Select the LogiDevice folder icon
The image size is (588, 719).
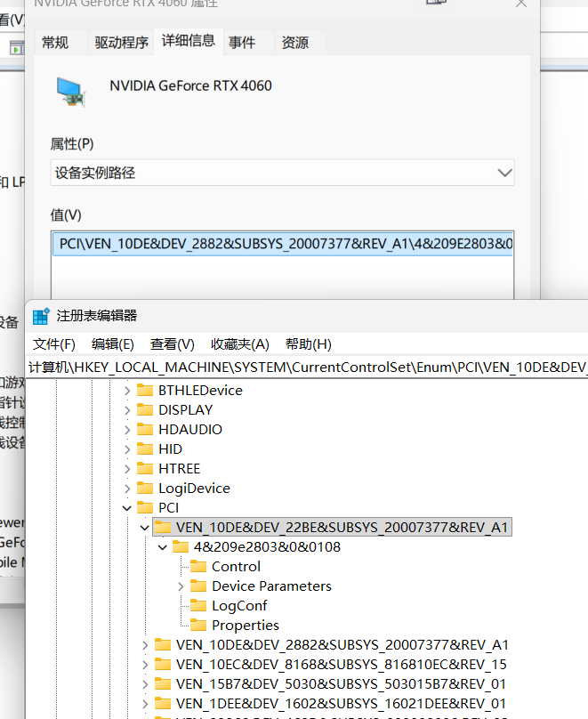[145, 489]
